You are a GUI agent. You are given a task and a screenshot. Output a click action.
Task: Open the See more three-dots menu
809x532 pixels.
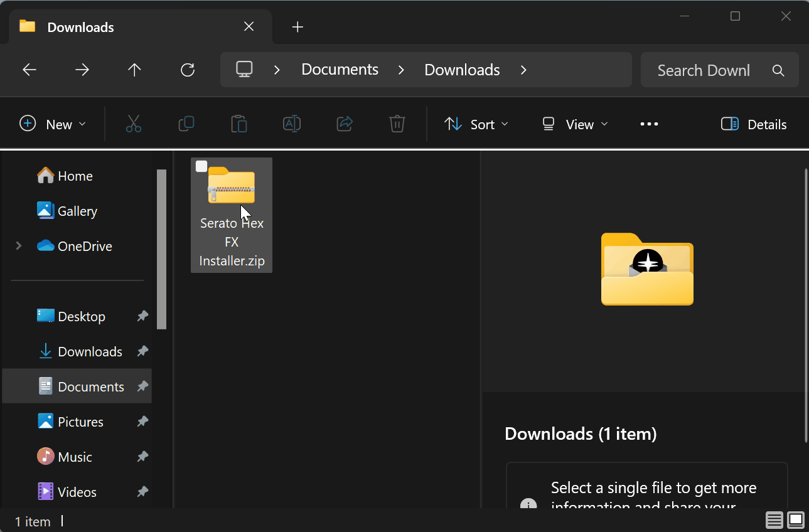pyautogui.click(x=649, y=124)
